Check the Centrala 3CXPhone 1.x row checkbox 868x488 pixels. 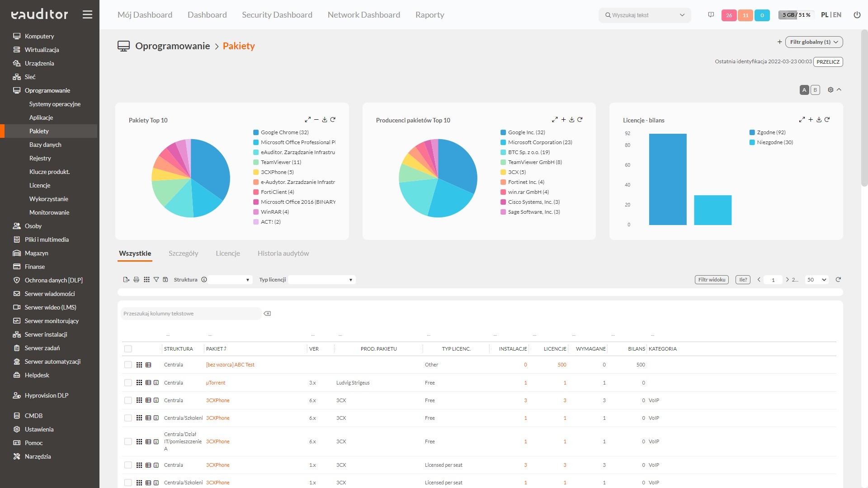[128, 465]
